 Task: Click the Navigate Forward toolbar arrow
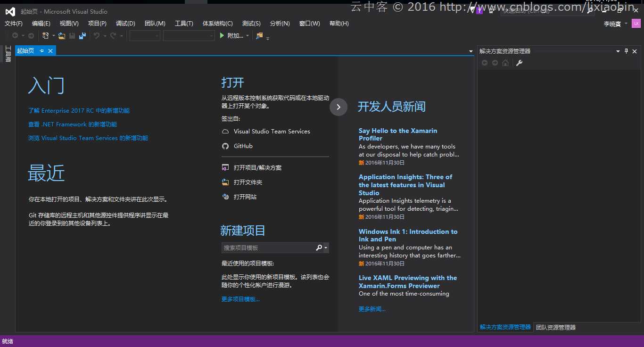click(x=31, y=36)
